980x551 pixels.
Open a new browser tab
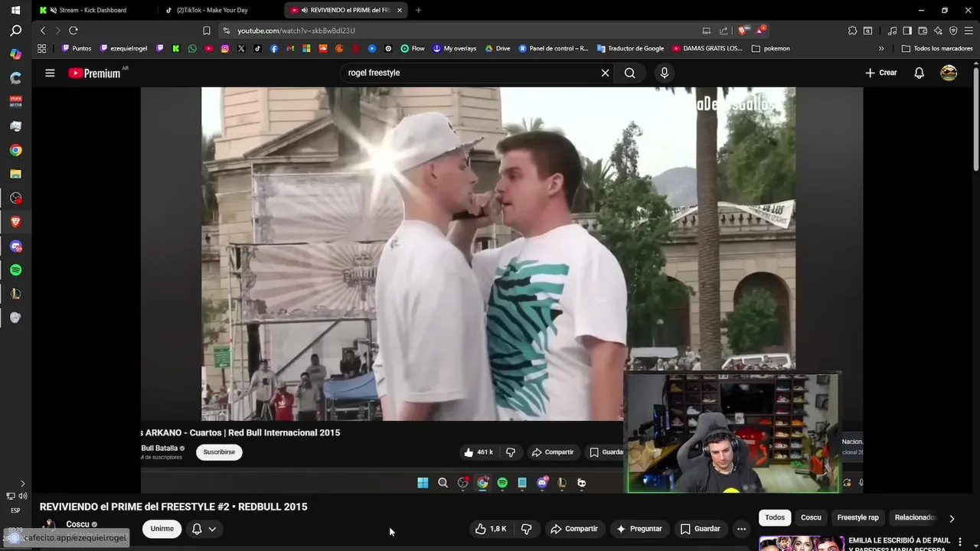click(x=418, y=10)
